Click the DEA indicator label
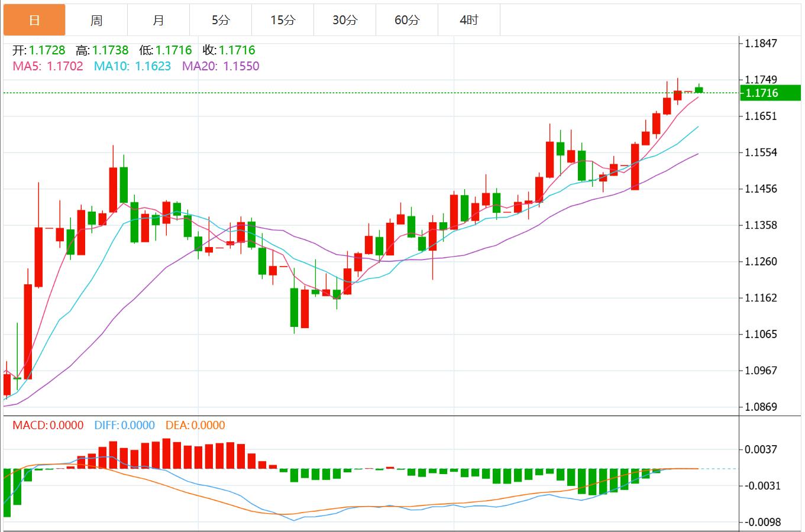This screenshot has width=805, height=532. [195, 425]
